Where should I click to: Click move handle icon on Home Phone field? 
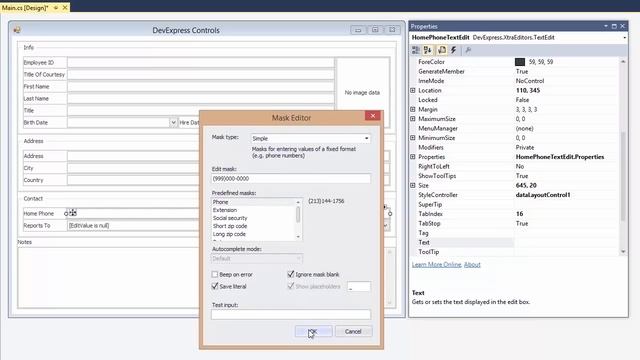[x=73, y=213]
